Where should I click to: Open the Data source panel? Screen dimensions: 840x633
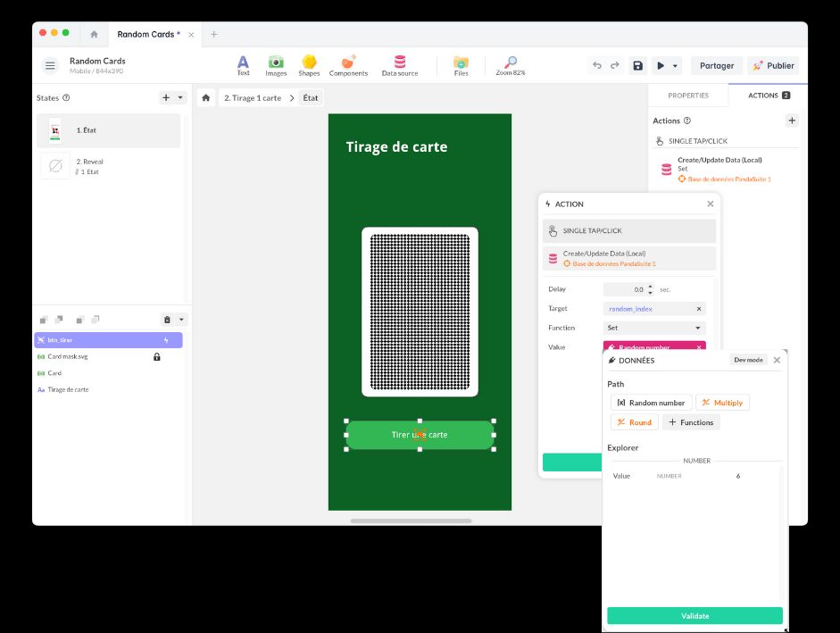click(x=399, y=65)
